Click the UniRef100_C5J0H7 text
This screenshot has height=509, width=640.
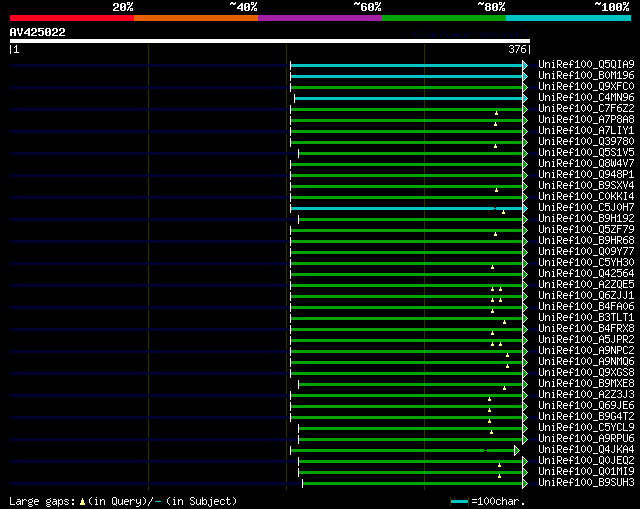586,208
